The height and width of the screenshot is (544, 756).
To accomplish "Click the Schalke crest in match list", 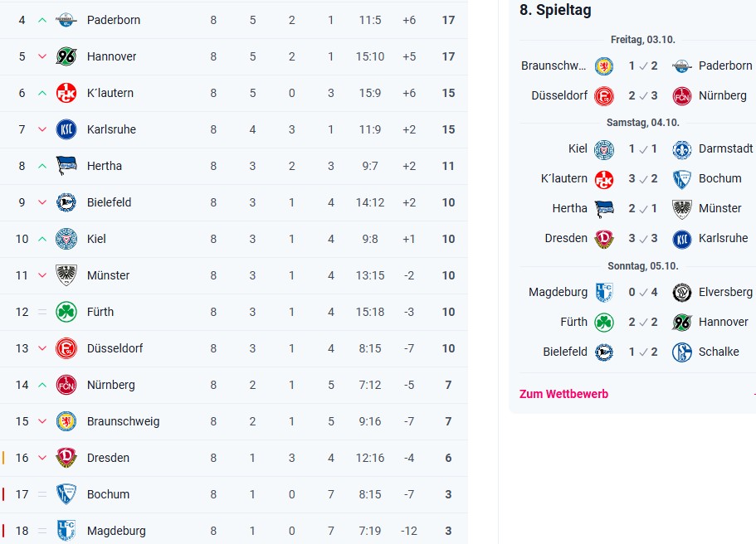I will 682,352.
